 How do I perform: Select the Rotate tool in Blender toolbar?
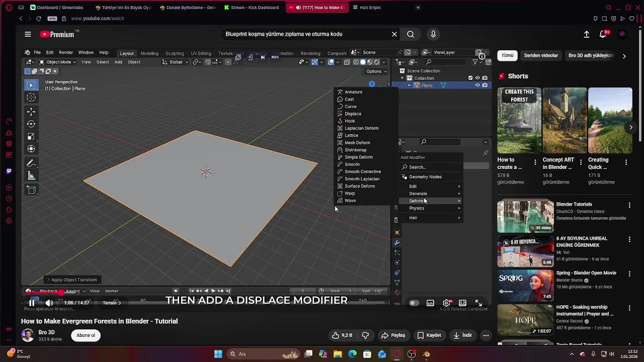[31, 124]
